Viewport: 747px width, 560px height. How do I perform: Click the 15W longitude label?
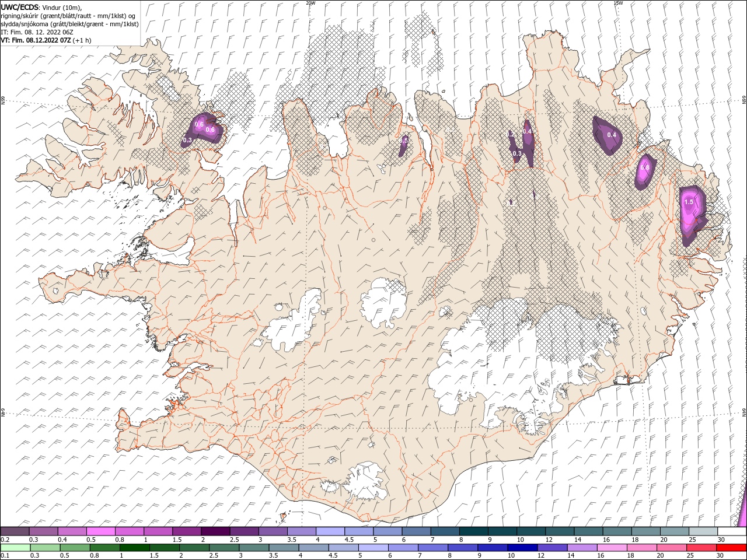[617, 3]
